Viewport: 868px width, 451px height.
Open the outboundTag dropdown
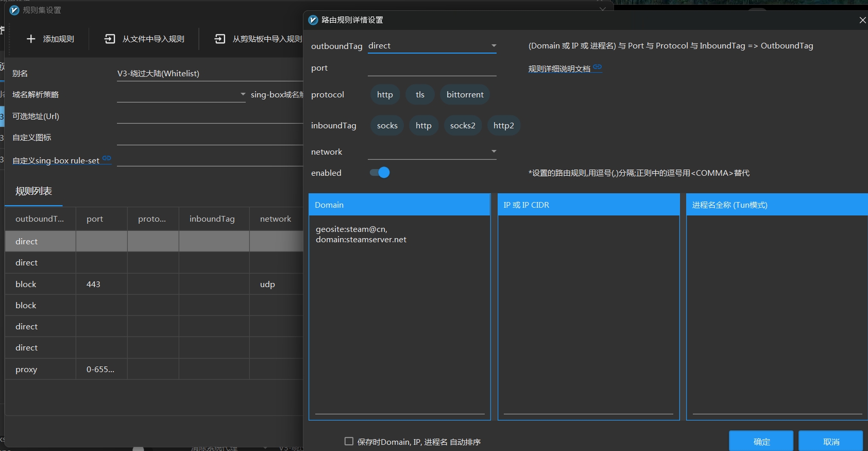493,46
